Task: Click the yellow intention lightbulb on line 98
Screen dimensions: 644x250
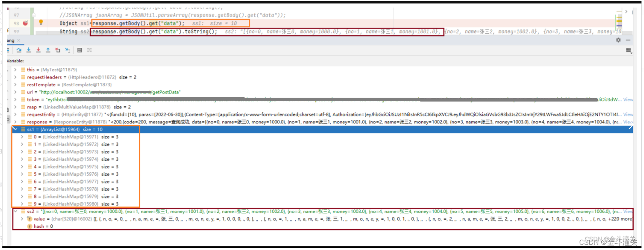Action: (41, 22)
